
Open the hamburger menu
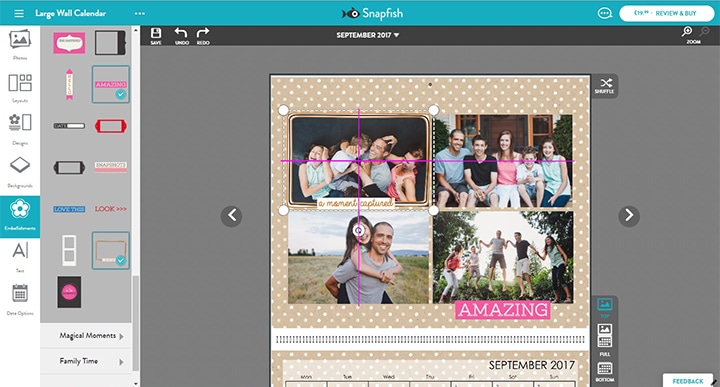click(x=19, y=13)
